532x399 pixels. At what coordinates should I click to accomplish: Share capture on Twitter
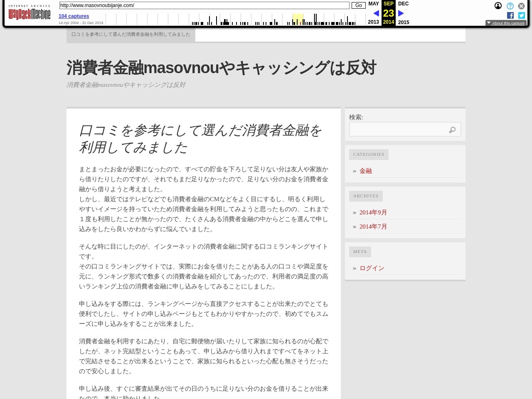tap(521, 15)
